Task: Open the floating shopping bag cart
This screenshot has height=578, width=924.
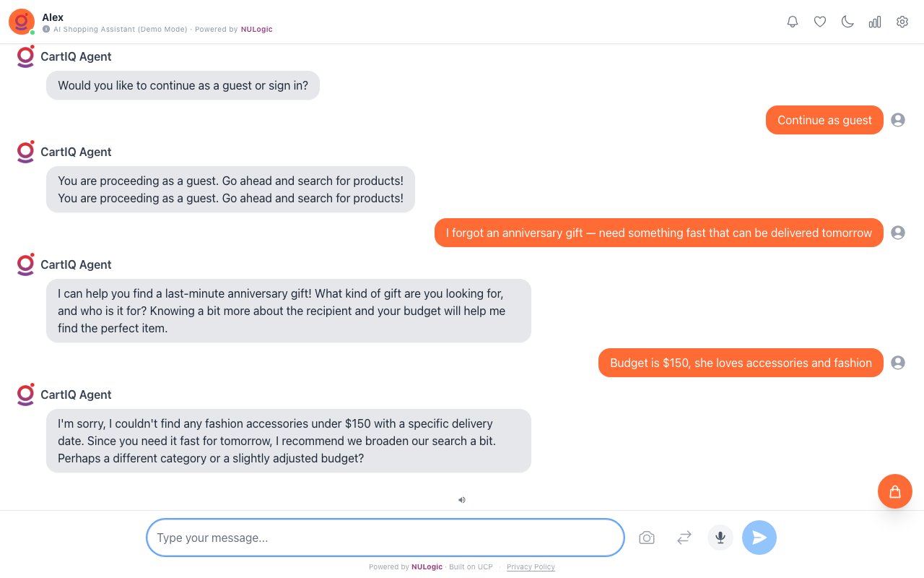Action: [895, 491]
